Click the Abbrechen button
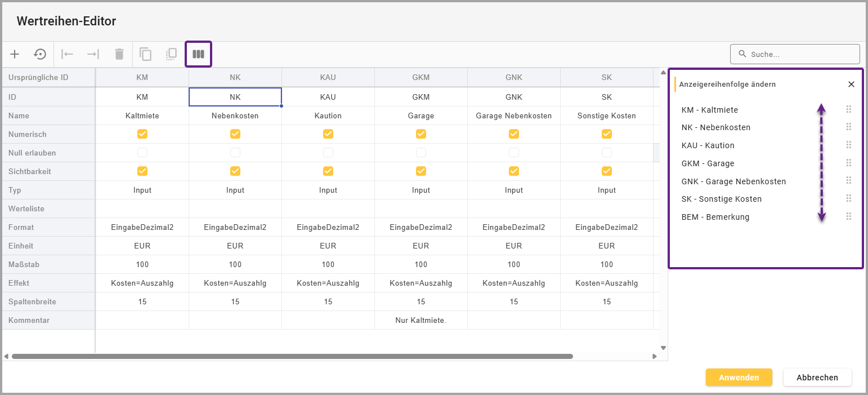Screen dimensions: 868x395 click(x=817, y=378)
